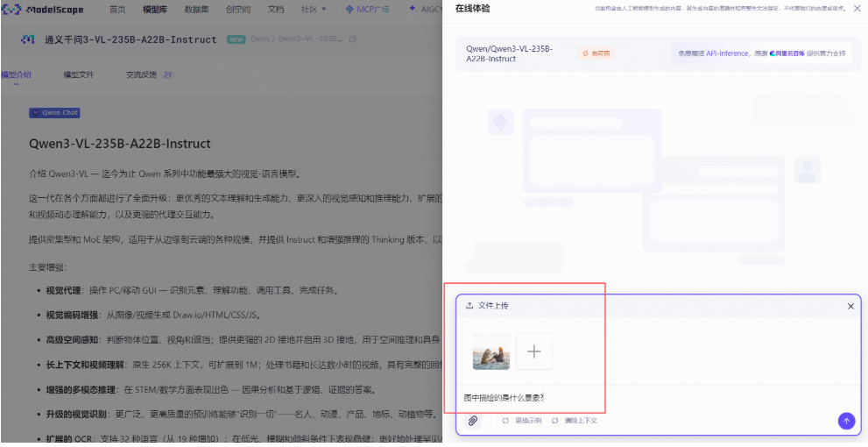Open the 创空间 nav item
The width and height of the screenshot is (868, 447).
coord(238,10)
